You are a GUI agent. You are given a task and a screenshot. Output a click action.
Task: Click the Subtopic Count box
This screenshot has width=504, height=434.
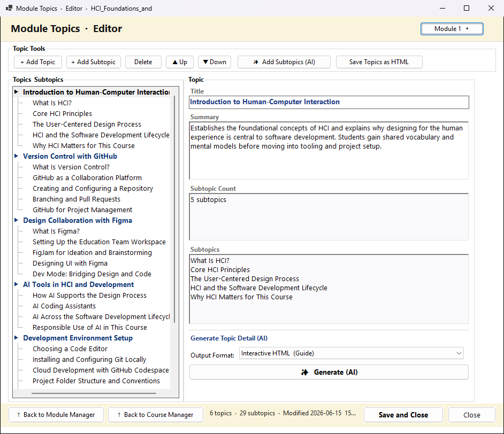pyautogui.click(x=329, y=216)
